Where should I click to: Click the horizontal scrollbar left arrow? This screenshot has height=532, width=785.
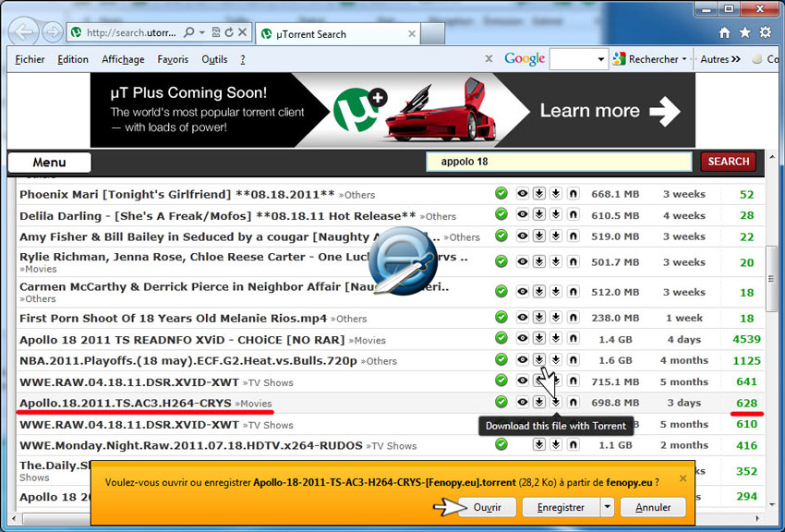(13, 518)
